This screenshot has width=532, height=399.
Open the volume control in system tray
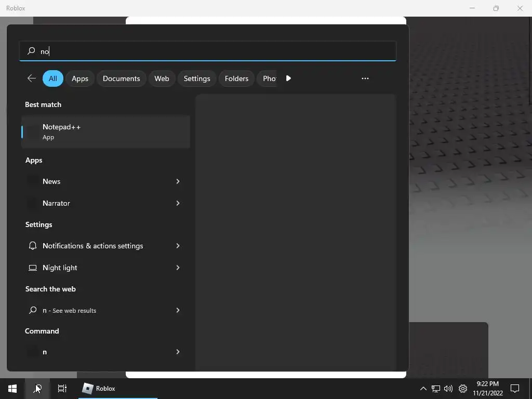(448, 389)
